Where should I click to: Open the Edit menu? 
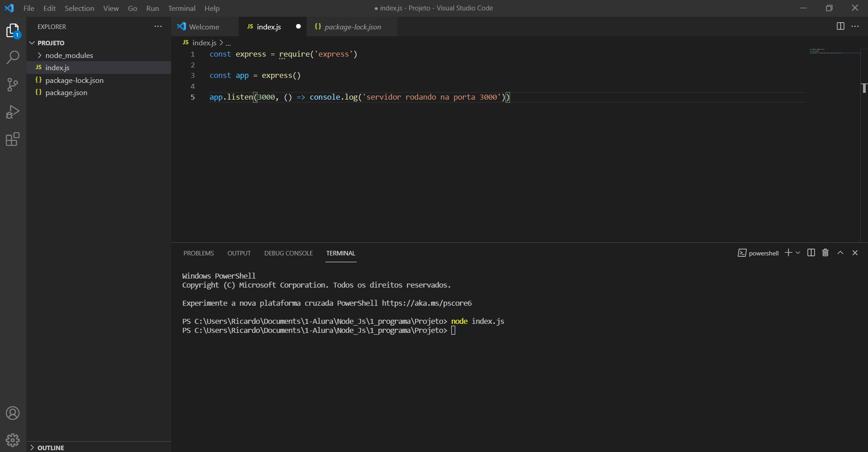(49, 8)
